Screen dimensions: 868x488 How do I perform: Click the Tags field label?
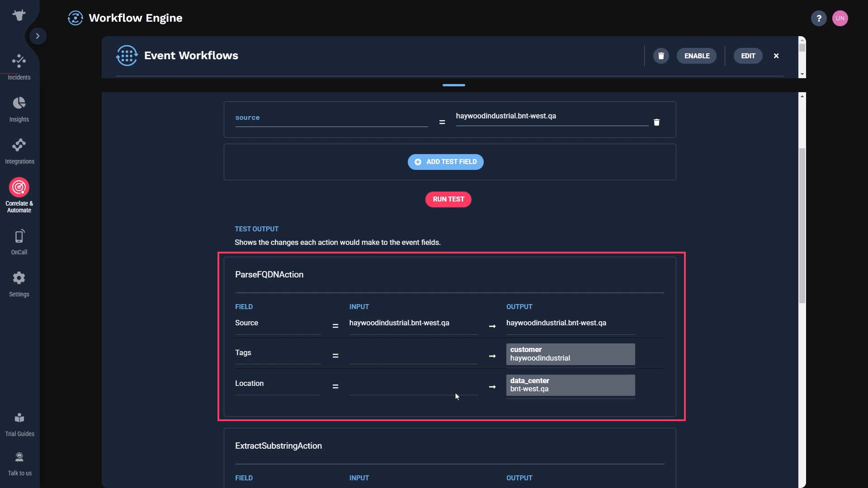(243, 353)
